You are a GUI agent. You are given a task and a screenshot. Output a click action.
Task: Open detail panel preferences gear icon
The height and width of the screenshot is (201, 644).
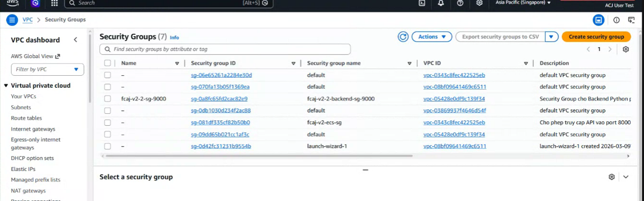point(611,177)
